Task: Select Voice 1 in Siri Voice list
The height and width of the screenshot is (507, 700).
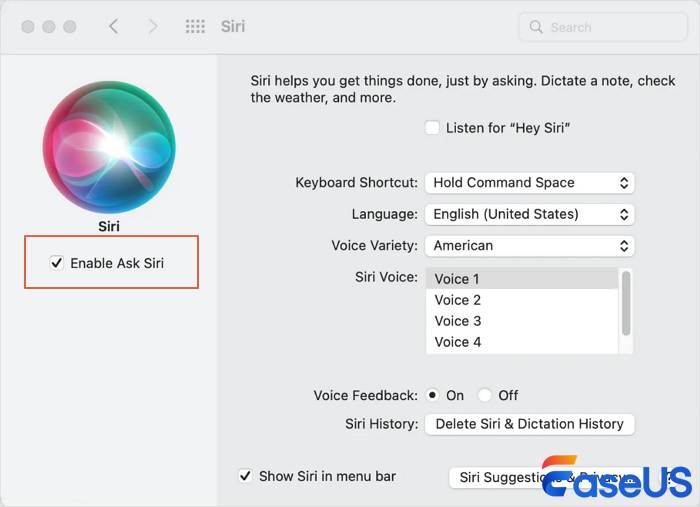Action: pos(522,278)
